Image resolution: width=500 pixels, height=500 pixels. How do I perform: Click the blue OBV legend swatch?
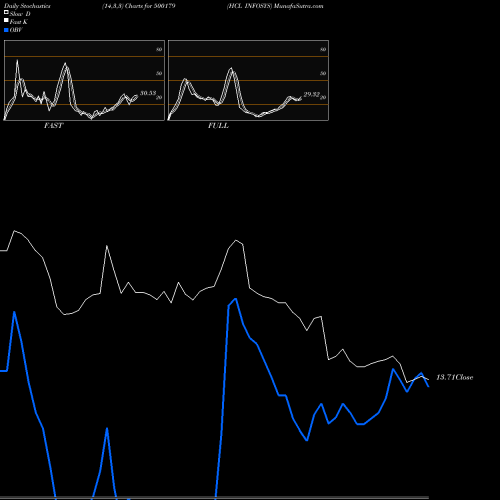coord(6,30)
